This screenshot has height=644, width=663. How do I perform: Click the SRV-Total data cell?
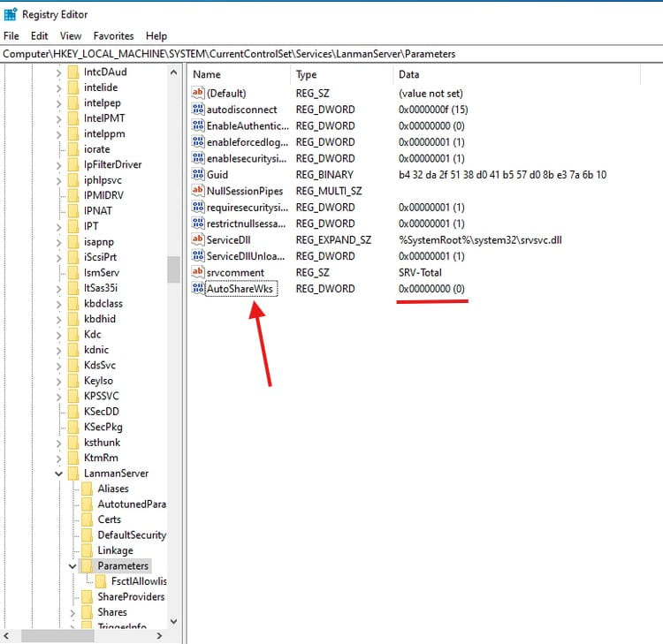coord(420,273)
